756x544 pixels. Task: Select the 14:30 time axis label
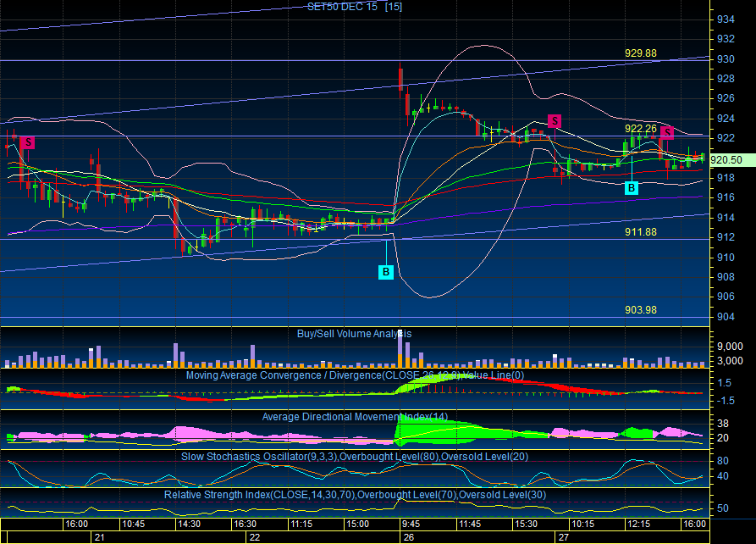point(189,525)
